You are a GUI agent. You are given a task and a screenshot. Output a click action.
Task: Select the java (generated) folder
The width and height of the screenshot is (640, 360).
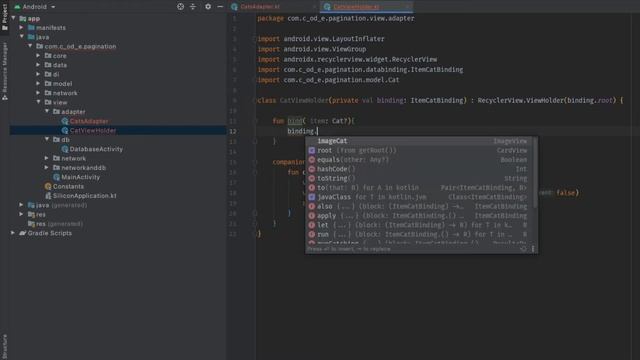tap(61, 205)
